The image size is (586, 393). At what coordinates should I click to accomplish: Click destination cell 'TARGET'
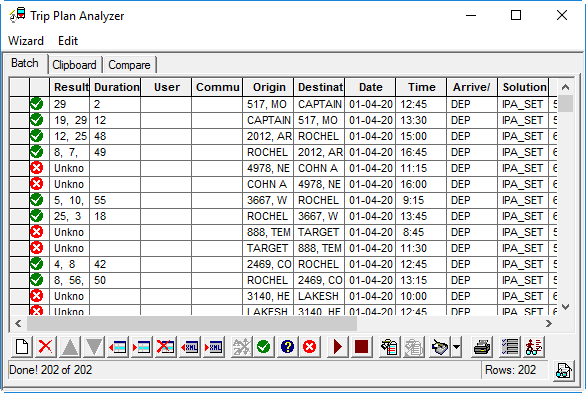pos(320,232)
